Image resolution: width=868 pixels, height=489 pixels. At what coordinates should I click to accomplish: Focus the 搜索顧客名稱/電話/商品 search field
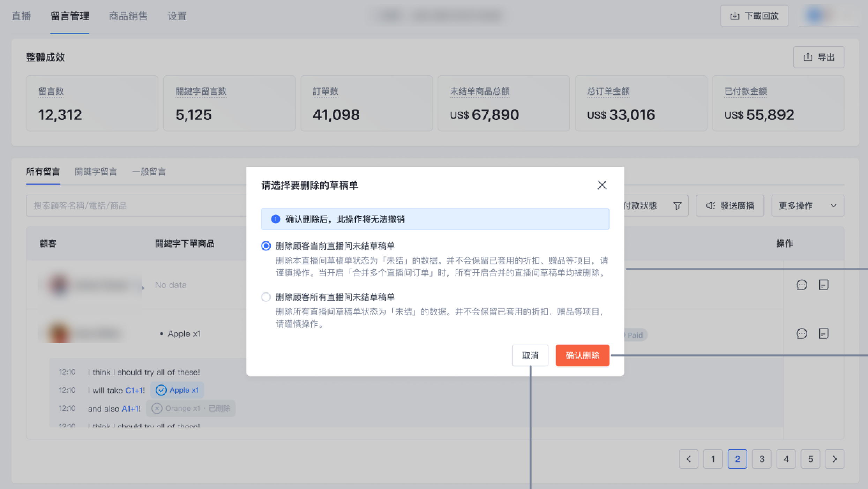[136, 206]
